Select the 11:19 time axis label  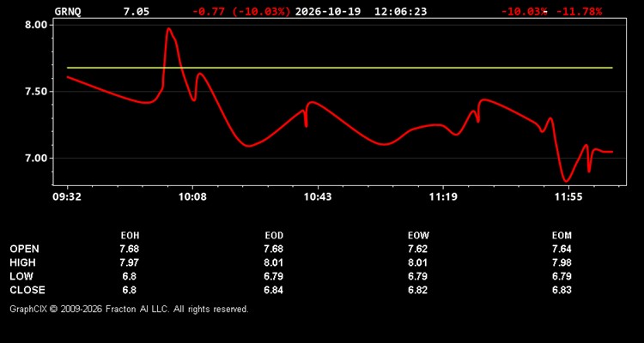coord(443,197)
